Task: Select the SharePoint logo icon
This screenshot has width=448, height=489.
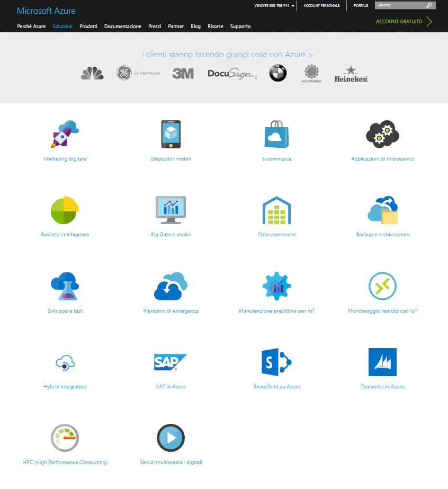Action: pyautogui.click(x=276, y=362)
